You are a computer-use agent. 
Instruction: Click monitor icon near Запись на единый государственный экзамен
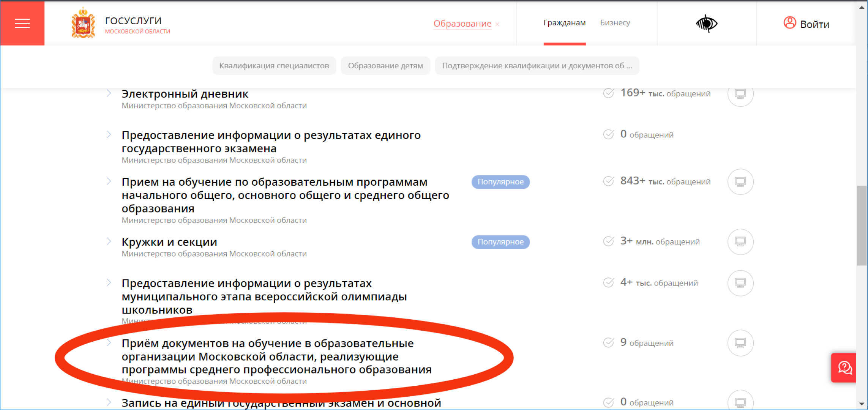[740, 401]
